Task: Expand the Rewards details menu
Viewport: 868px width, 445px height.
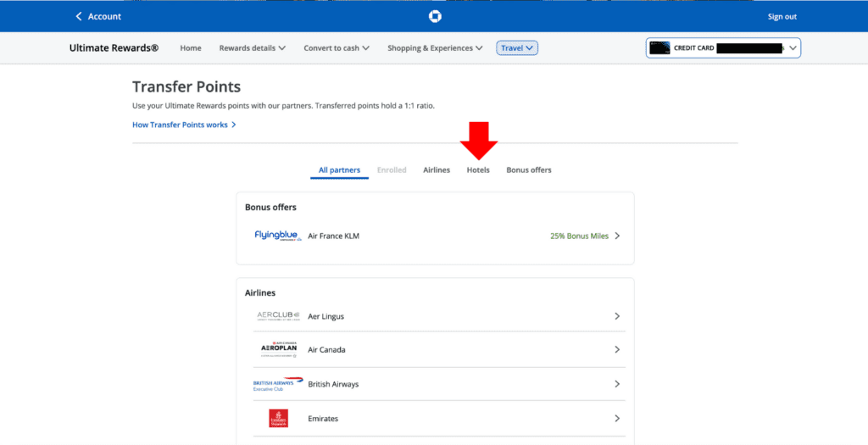Action: pyautogui.click(x=253, y=48)
